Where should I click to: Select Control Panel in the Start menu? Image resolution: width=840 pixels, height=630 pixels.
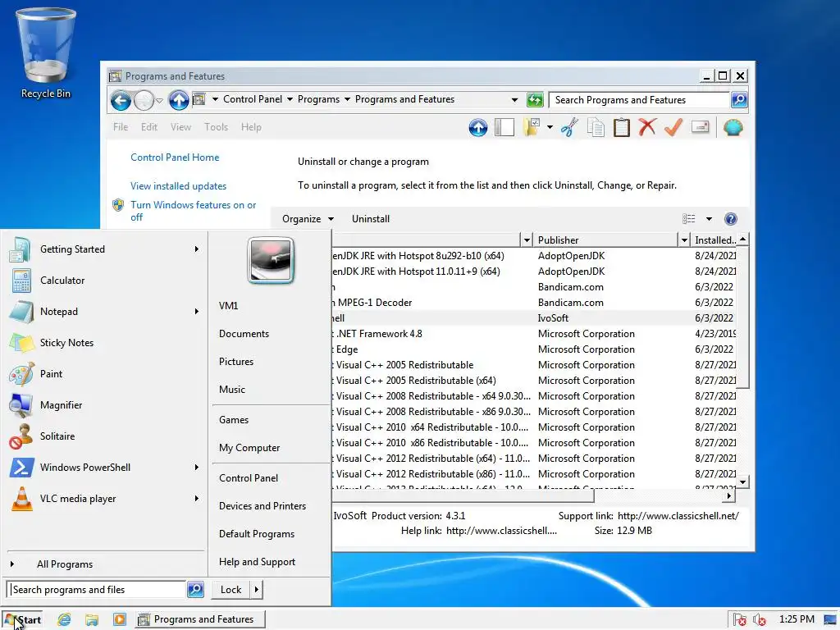click(249, 478)
